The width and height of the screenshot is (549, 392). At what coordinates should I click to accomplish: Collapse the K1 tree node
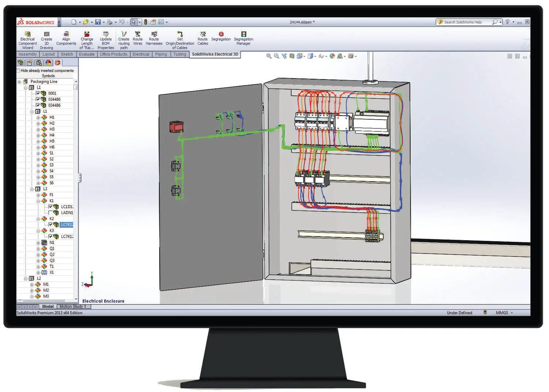coord(38,201)
